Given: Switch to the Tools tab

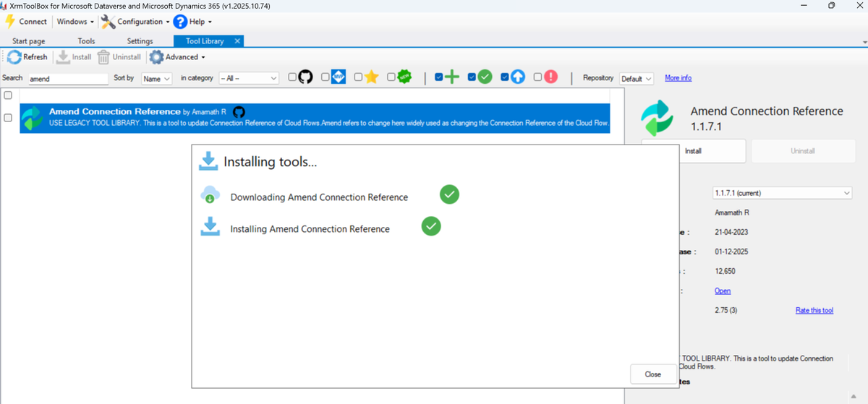Looking at the screenshot, I should 86,41.
